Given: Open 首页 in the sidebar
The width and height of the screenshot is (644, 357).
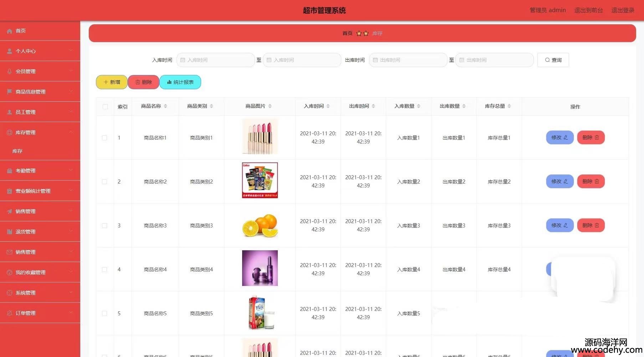Looking at the screenshot, I should coord(40,31).
